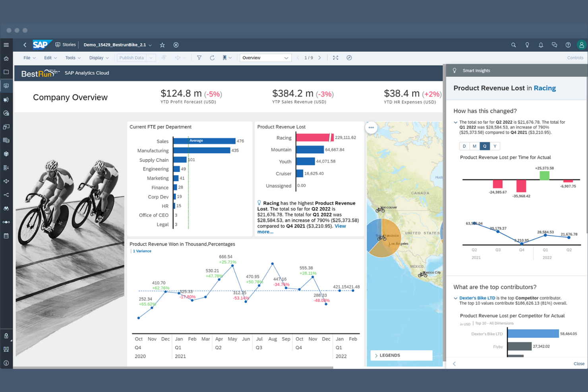Viewport: 588px width, 392px height.
Task: Switch Smart Insights to Monthly using M toggle
Action: pyautogui.click(x=474, y=146)
